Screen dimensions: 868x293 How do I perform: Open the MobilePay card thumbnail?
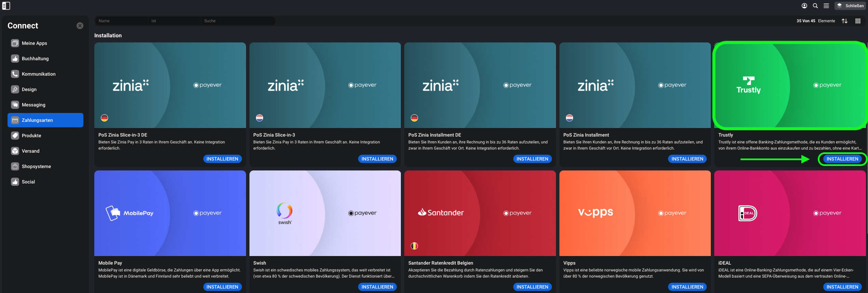coord(170,213)
